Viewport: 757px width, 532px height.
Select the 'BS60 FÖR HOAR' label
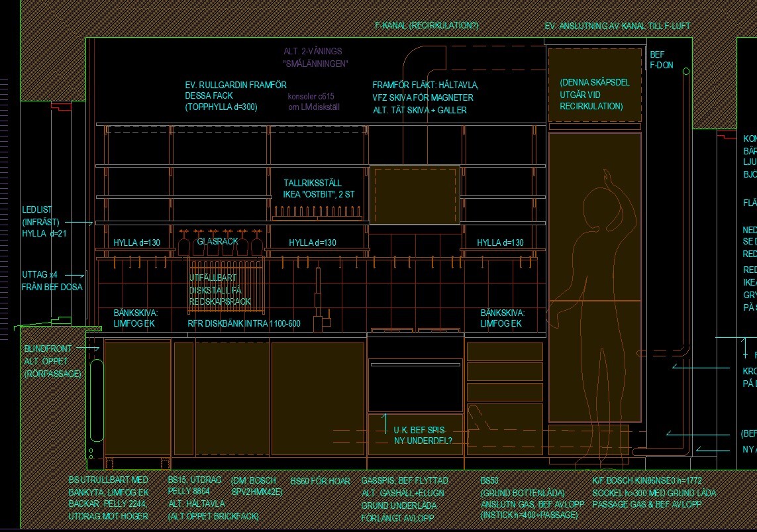click(x=320, y=481)
